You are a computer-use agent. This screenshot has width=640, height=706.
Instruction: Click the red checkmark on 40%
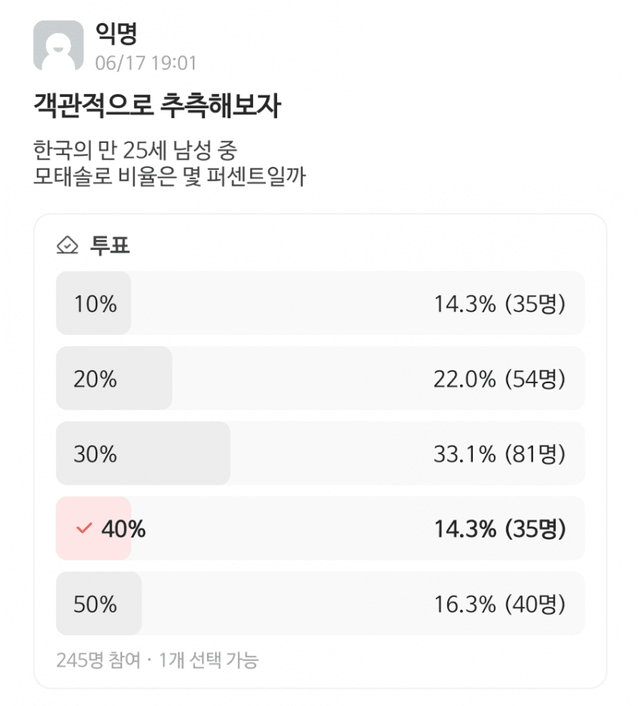pyautogui.click(x=84, y=529)
